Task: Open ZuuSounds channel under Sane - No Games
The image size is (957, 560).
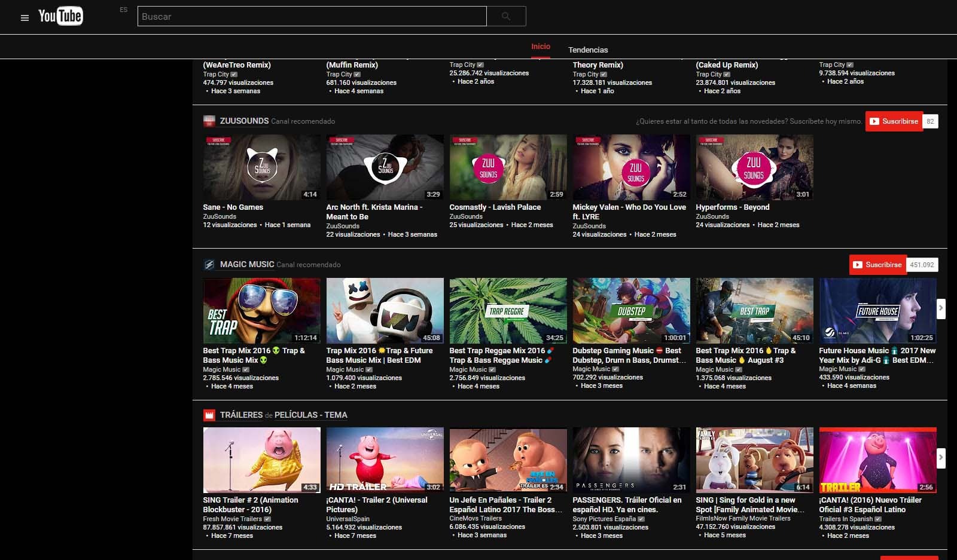Action: (x=220, y=216)
